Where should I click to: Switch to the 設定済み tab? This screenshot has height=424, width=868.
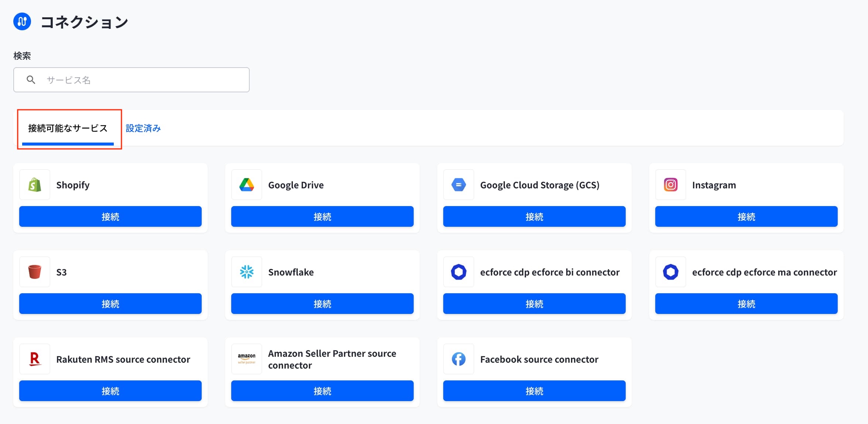[x=143, y=128]
